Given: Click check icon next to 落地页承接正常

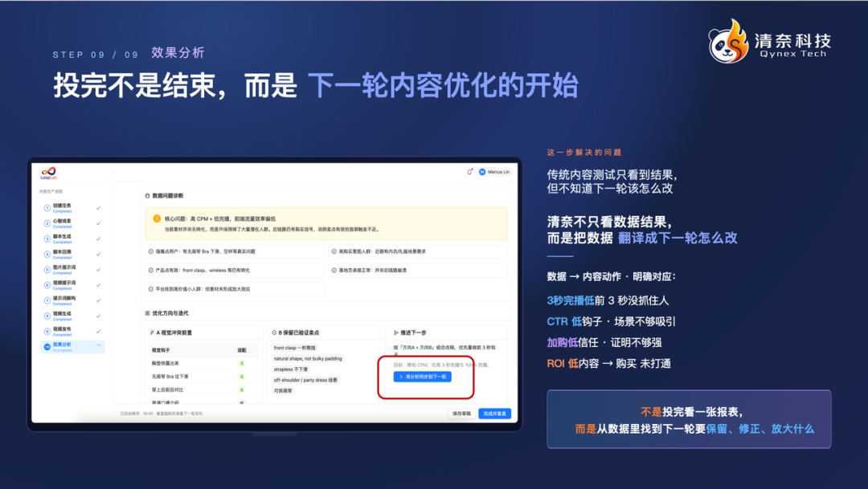Looking at the screenshot, I should click(334, 270).
